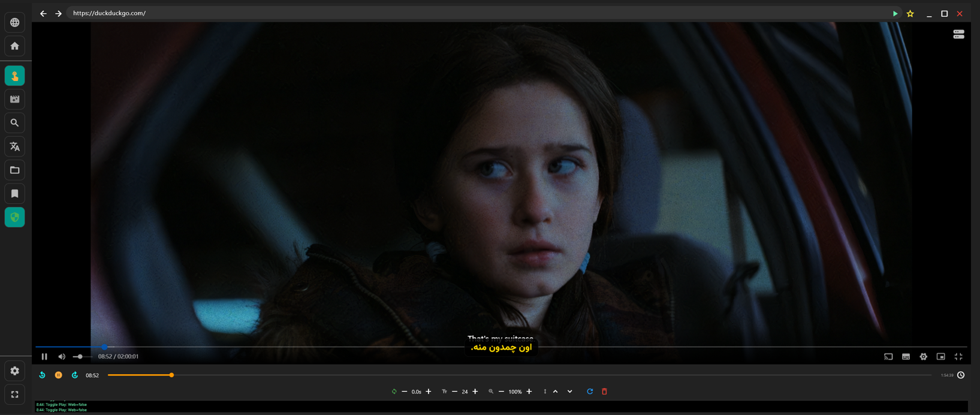Screen dimensions: 980x415
Task: Open the video player settings gear
Action: 923,357
